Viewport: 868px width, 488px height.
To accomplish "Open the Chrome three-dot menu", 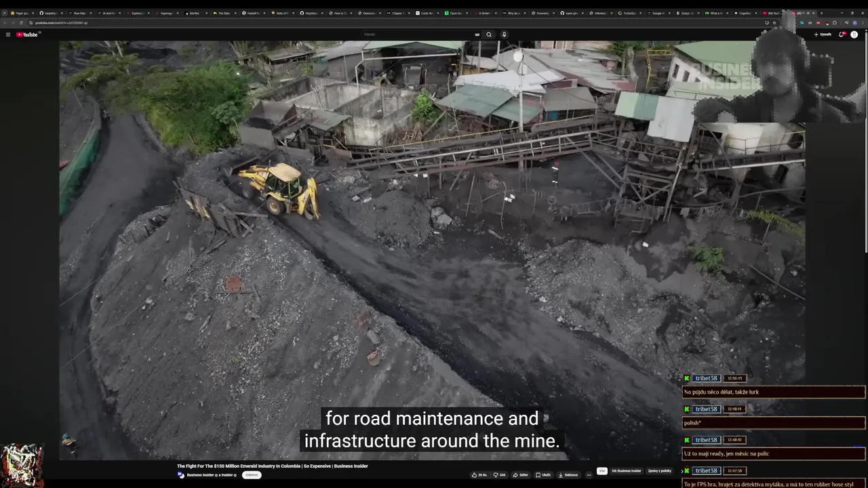I will click(863, 22).
